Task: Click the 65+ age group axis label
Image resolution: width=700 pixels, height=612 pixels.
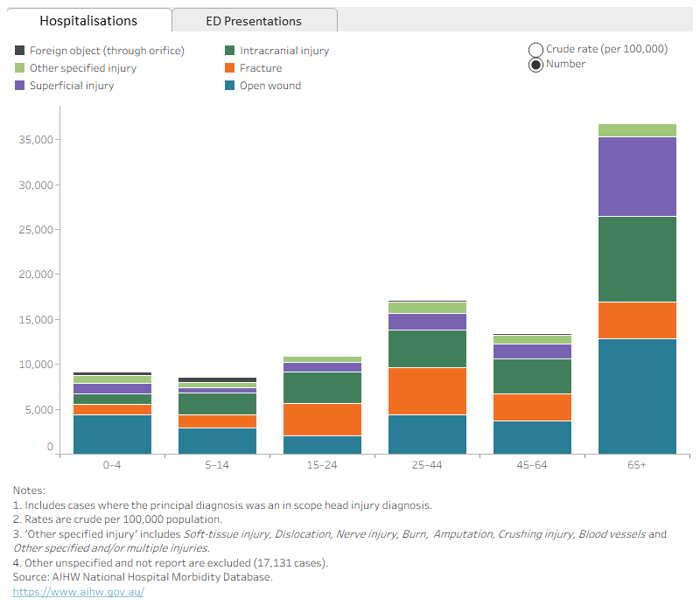Action: (x=637, y=465)
